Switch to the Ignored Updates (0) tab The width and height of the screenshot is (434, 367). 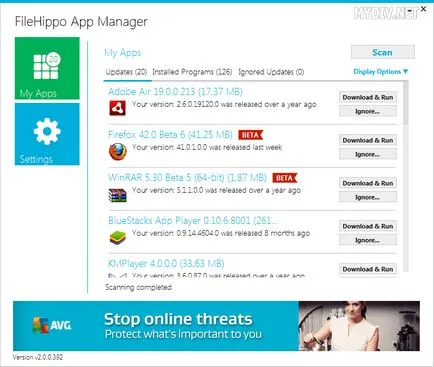[271, 72]
